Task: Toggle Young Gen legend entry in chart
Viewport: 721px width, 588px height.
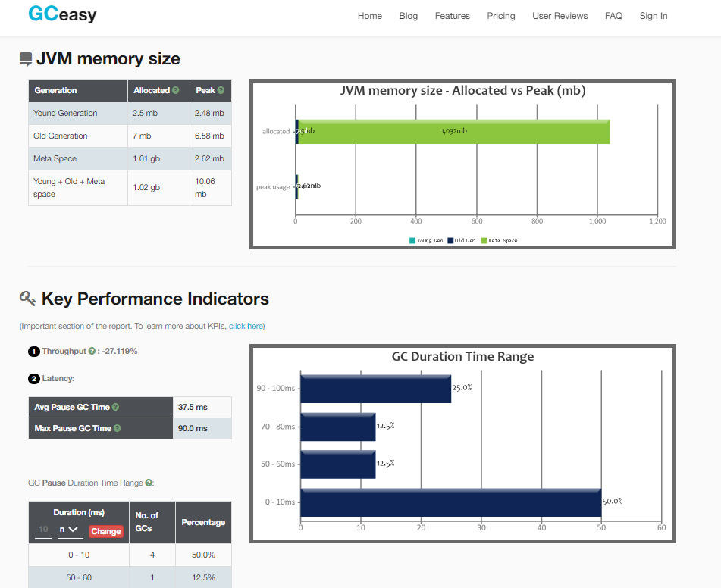Action: 426,240
